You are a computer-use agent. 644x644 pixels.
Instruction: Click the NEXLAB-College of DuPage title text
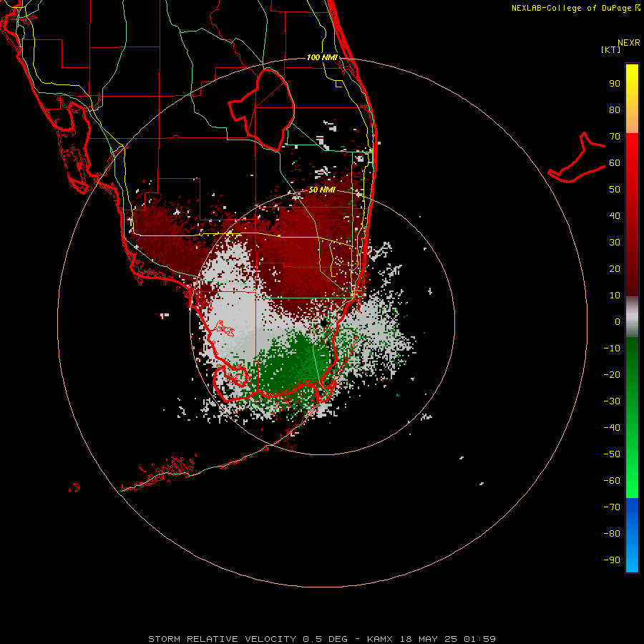571,8
